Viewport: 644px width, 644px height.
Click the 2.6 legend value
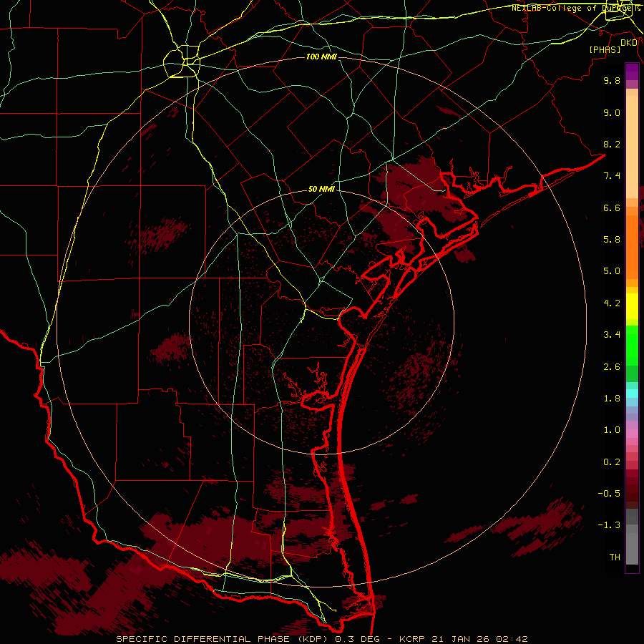click(x=612, y=367)
